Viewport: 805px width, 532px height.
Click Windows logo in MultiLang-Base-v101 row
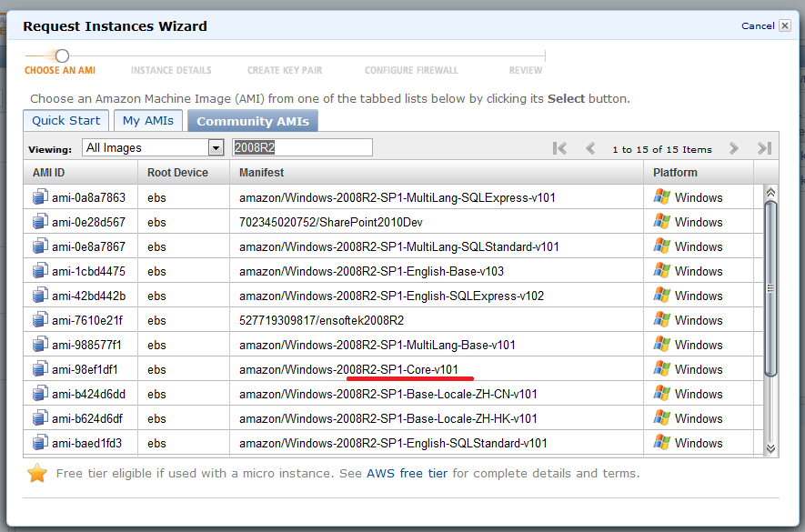pos(662,345)
